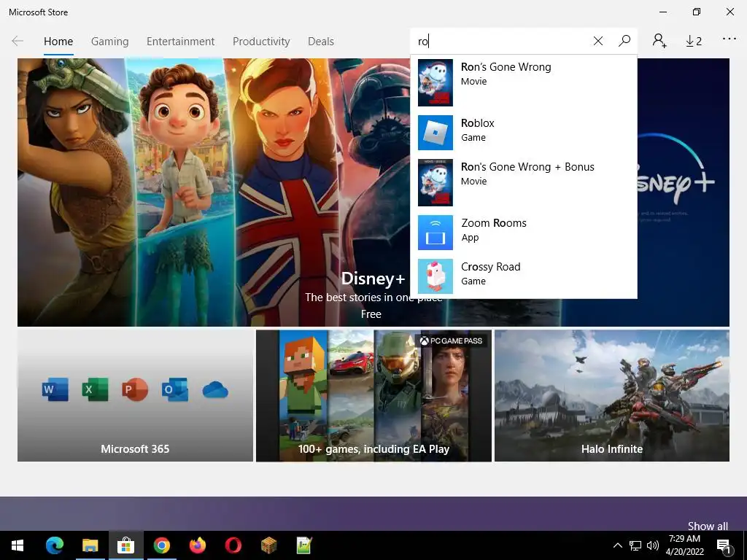747x560 pixels.
Task: Open the Deals tab
Action: pyautogui.click(x=321, y=42)
